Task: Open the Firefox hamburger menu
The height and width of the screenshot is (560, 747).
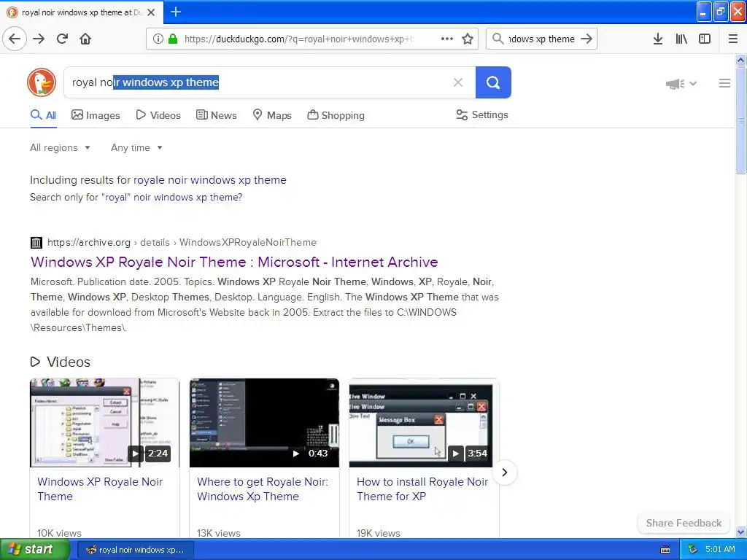Action: 733,39
